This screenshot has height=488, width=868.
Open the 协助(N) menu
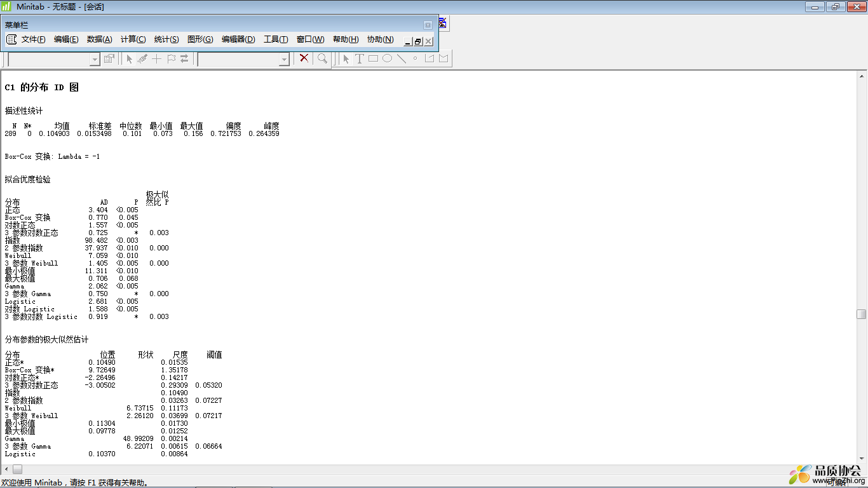(380, 39)
